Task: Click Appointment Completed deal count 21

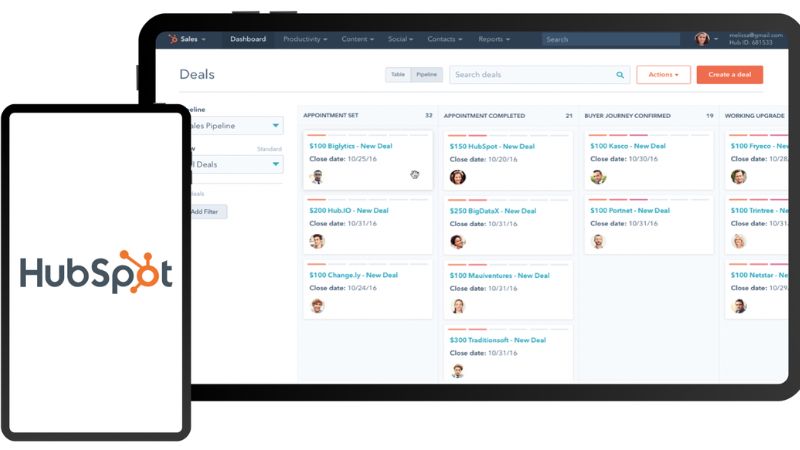Action: [x=569, y=116]
